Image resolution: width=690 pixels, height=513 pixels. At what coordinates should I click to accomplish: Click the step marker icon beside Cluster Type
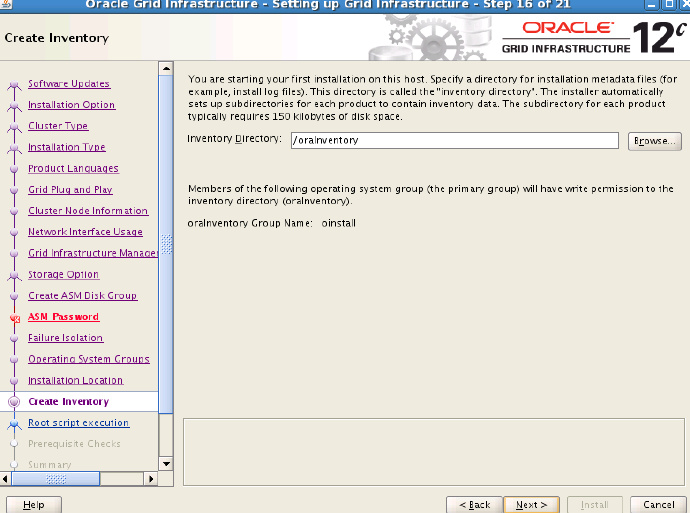point(14,127)
